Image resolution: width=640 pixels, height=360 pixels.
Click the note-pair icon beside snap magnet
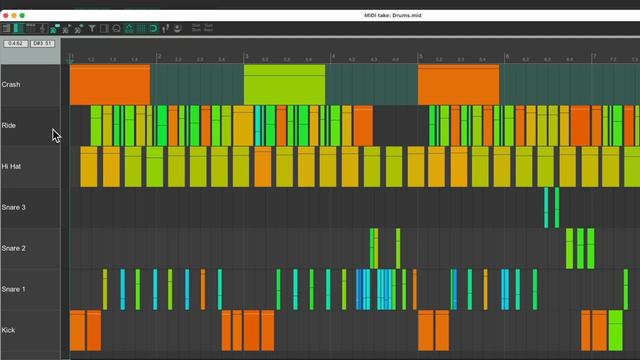click(166, 28)
